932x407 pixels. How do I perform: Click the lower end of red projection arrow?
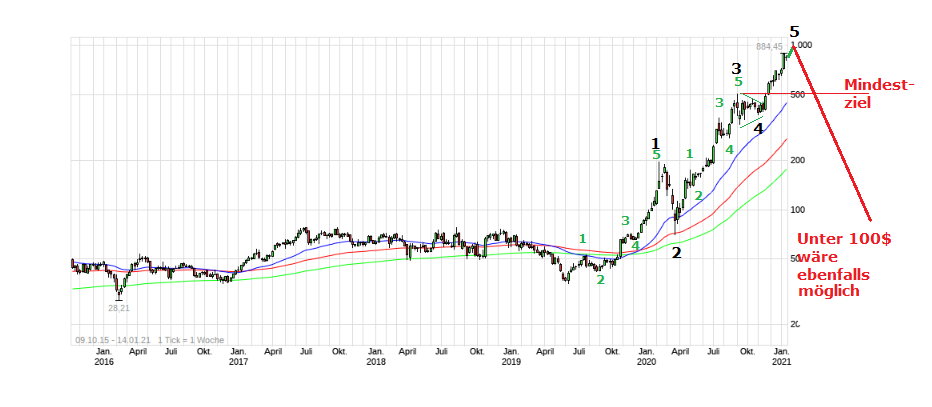click(x=870, y=220)
